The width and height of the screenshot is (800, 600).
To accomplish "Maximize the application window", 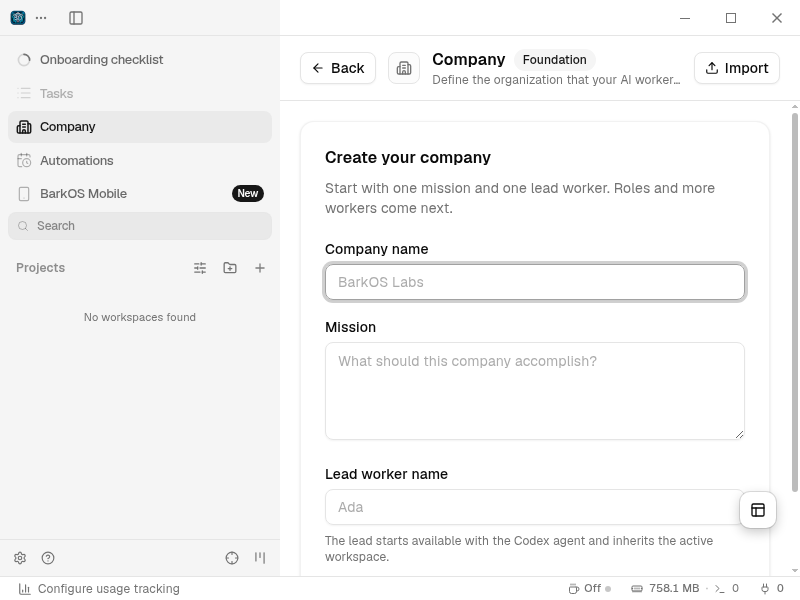I will pos(731,18).
